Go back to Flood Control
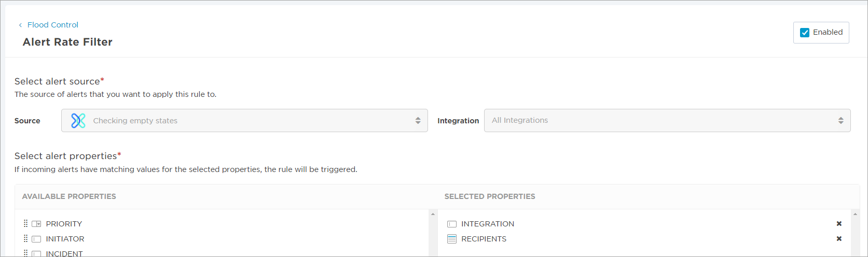Screen dimensions: 868x257 click(x=53, y=25)
